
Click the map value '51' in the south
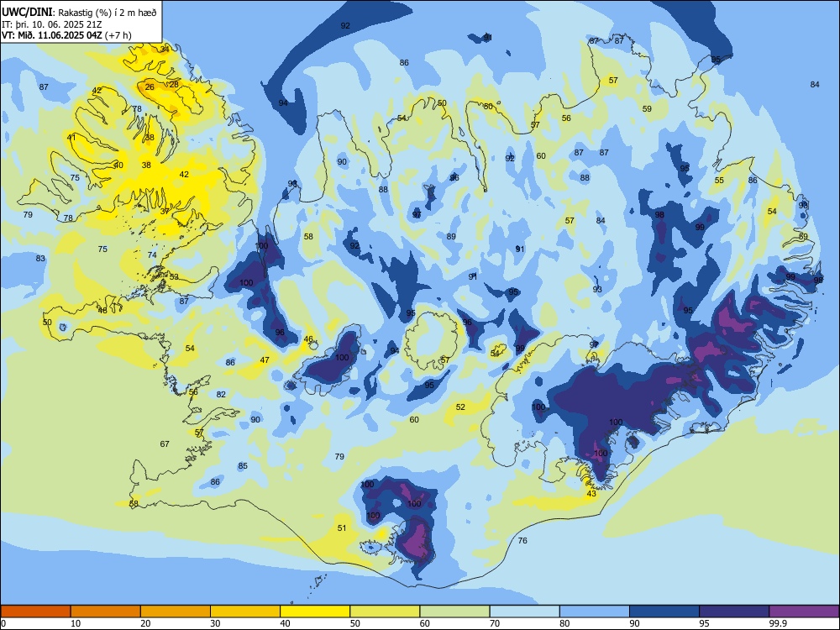click(342, 528)
